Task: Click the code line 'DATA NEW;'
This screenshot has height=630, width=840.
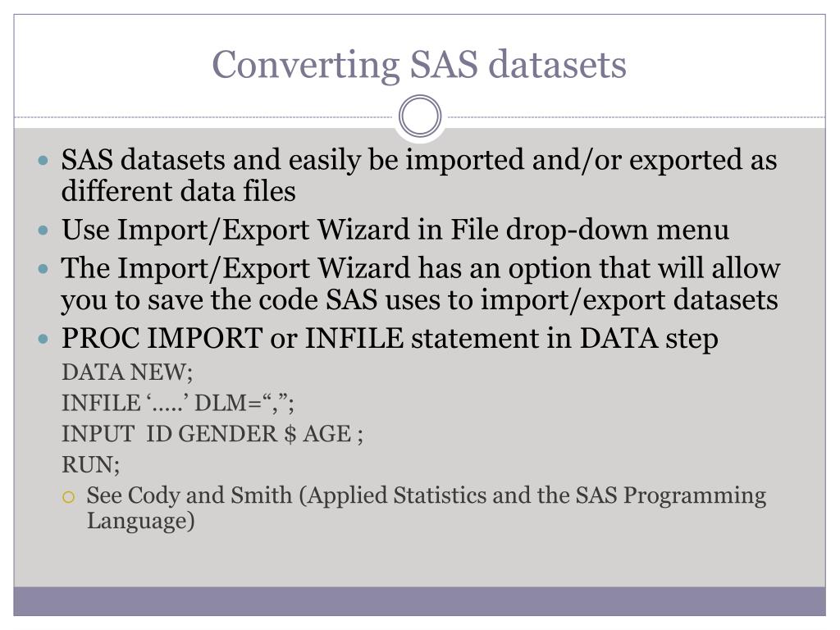Action: coord(127,372)
